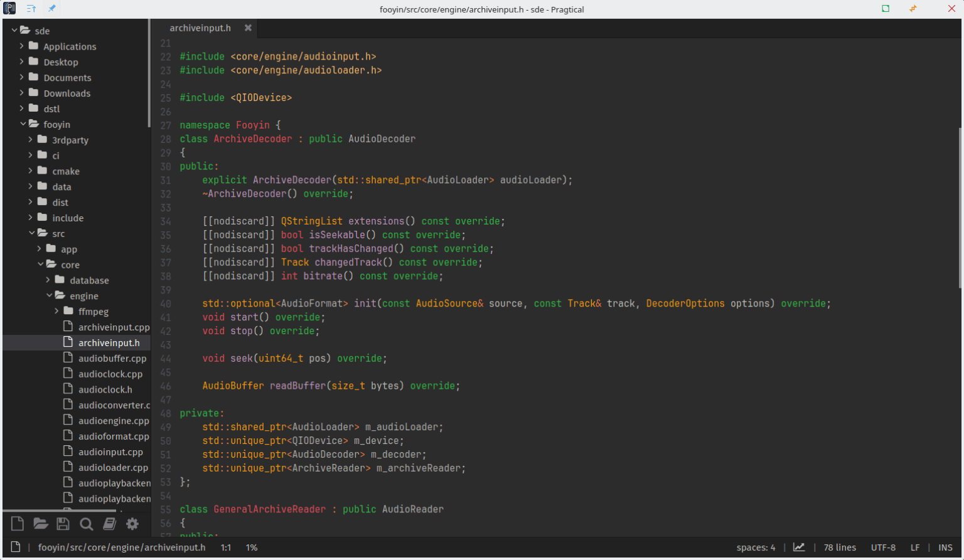Screen dimensions: 964x560
Task: Click the open folder icon in sidebar toolbar
Action: 41,524
